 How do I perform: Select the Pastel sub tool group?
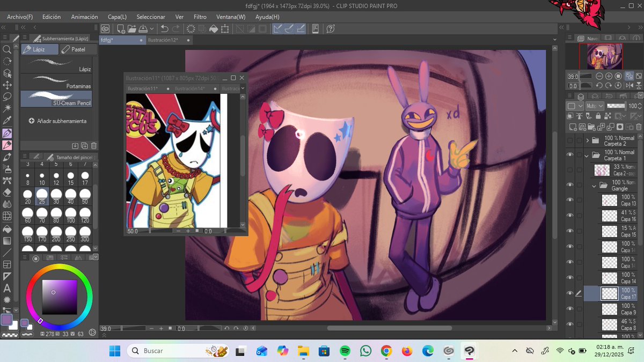click(x=78, y=49)
